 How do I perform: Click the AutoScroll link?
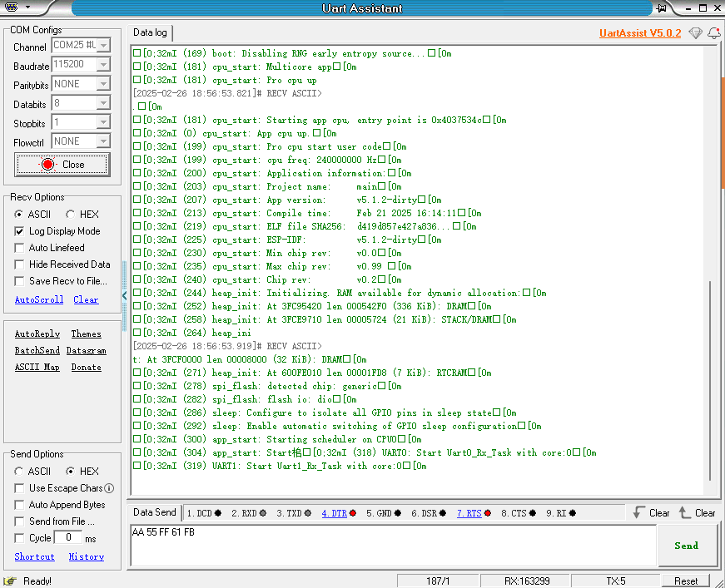pos(39,299)
